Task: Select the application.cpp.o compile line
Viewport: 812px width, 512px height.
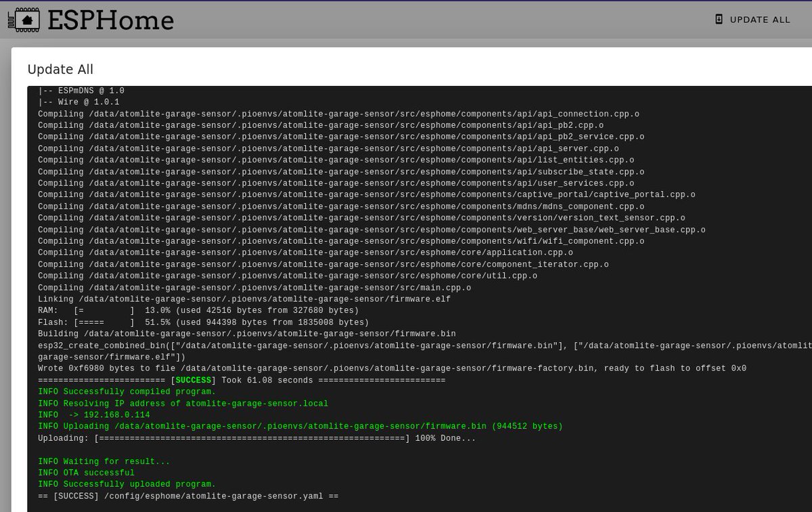Action: (x=305, y=253)
